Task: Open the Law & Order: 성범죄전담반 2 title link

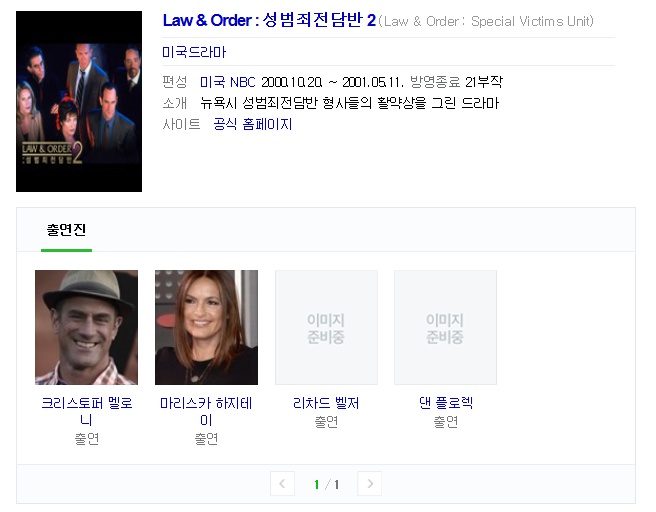Action: click(x=269, y=20)
